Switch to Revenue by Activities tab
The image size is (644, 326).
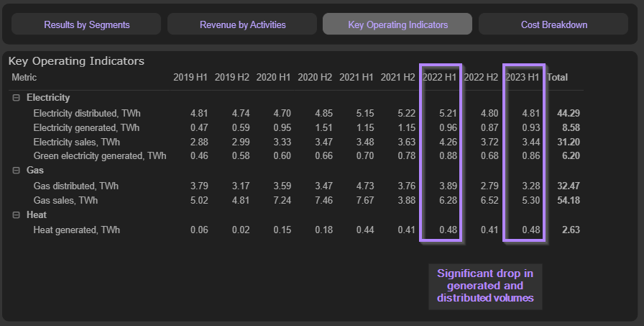pos(242,24)
